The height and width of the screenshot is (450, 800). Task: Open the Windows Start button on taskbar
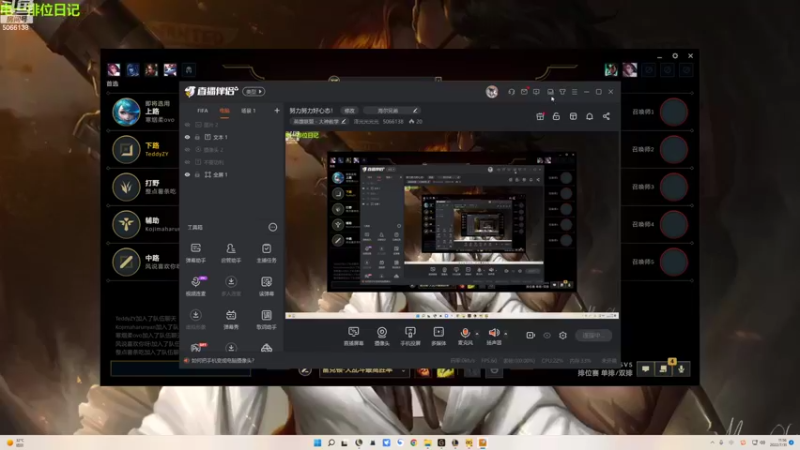point(317,442)
